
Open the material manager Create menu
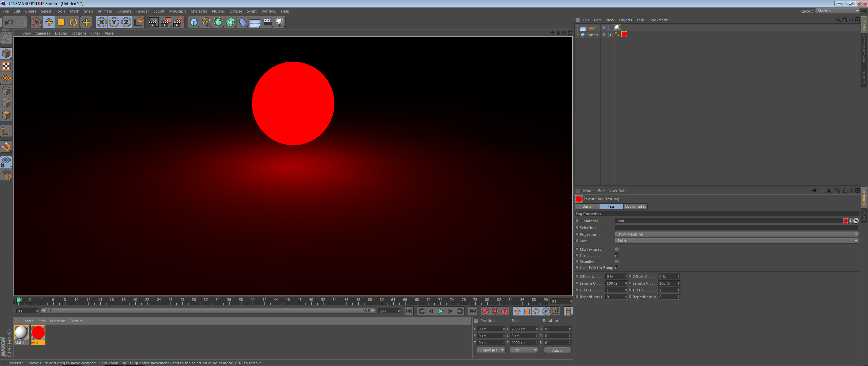(x=28, y=321)
